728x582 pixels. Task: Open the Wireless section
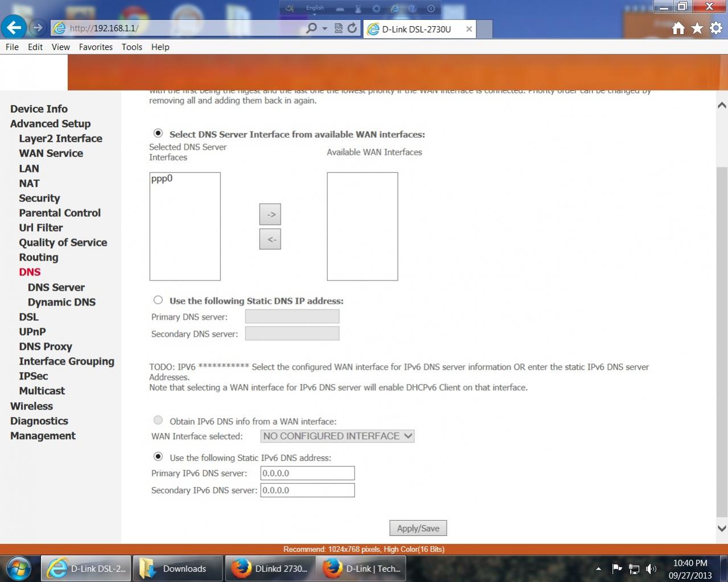click(31, 407)
